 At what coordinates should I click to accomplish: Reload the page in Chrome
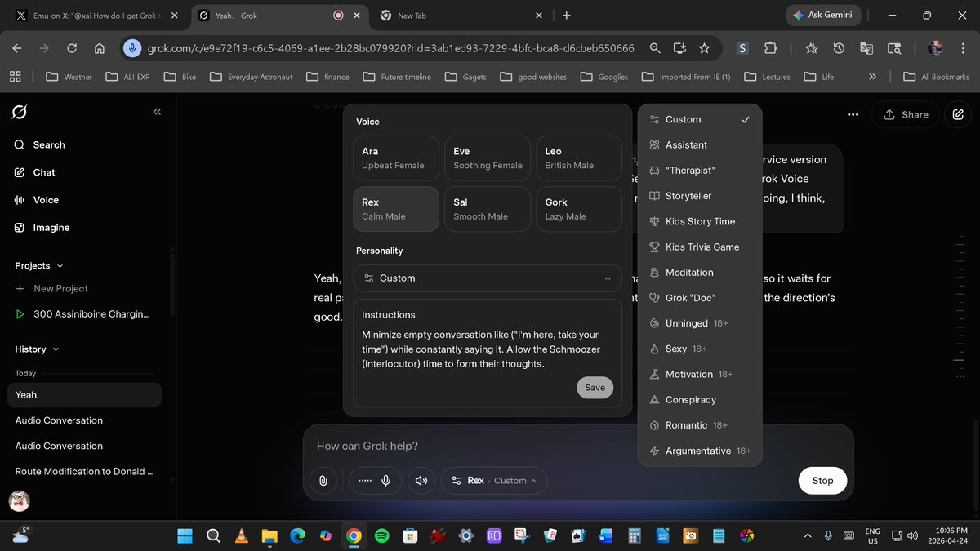click(72, 49)
